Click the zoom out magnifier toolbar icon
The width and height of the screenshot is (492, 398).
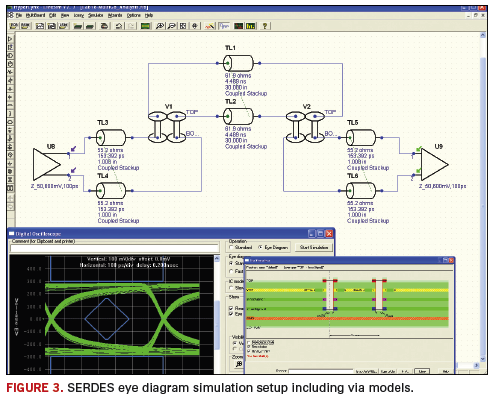coord(172,26)
